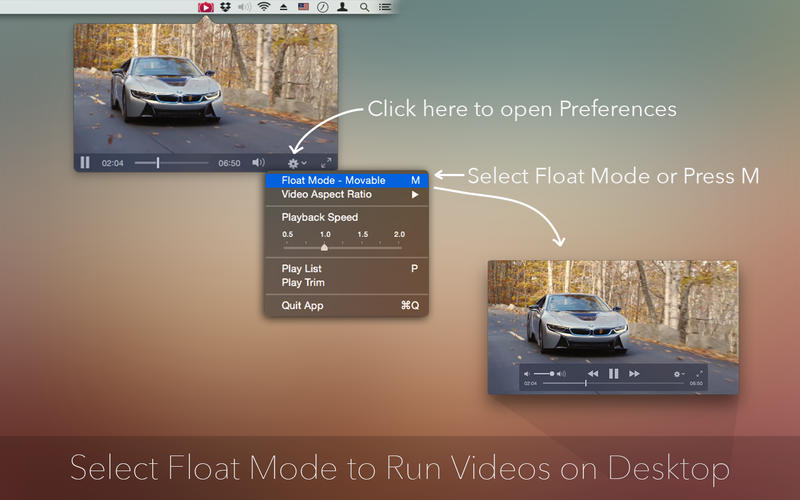Open the Dropbox menu bar icon
This screenshot has height=500, width=800.
click(225, 7)
